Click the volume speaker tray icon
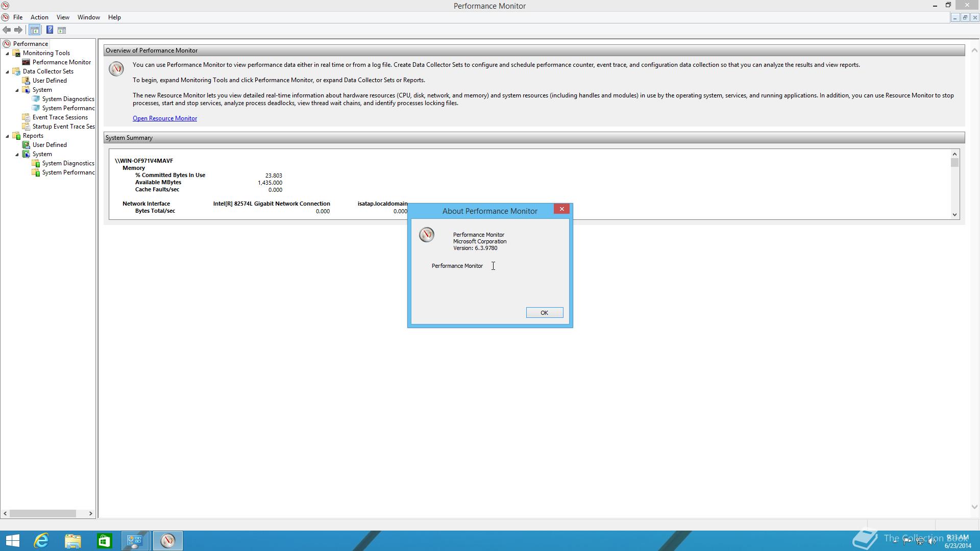This screenshot has height=551, width=980. (932, 541)
